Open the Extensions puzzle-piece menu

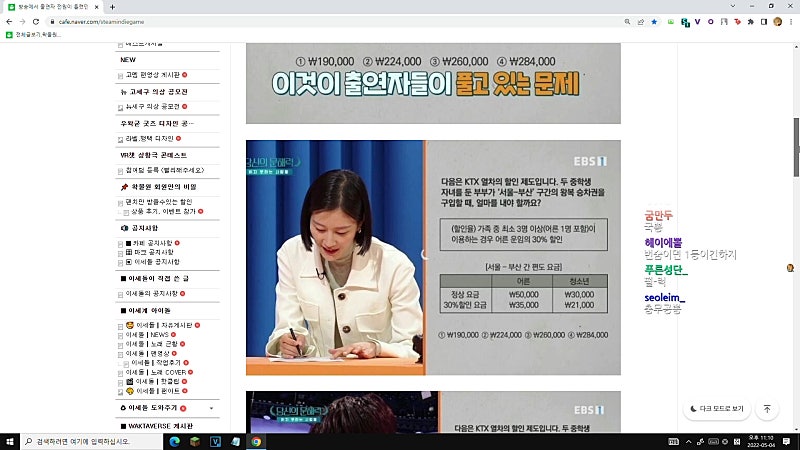[751, 22]
